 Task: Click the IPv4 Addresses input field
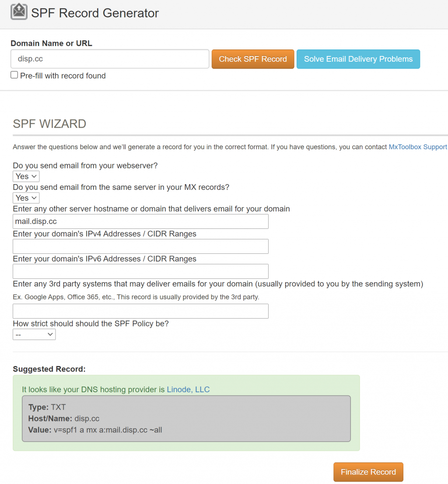click(140, 246)
